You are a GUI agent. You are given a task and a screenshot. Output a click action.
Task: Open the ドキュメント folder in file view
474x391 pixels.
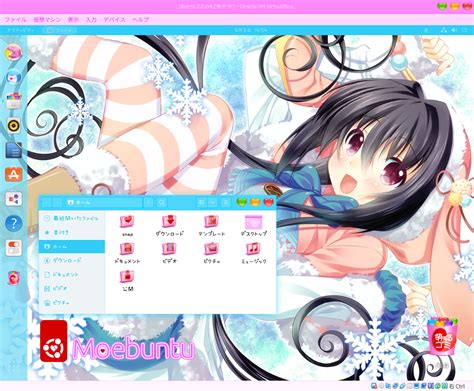coord(127,253)
